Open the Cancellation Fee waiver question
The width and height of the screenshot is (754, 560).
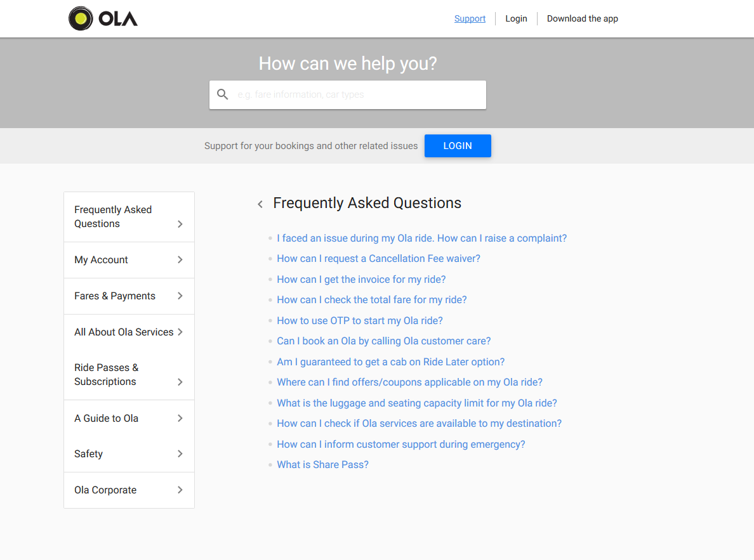[x=378, y=259]
